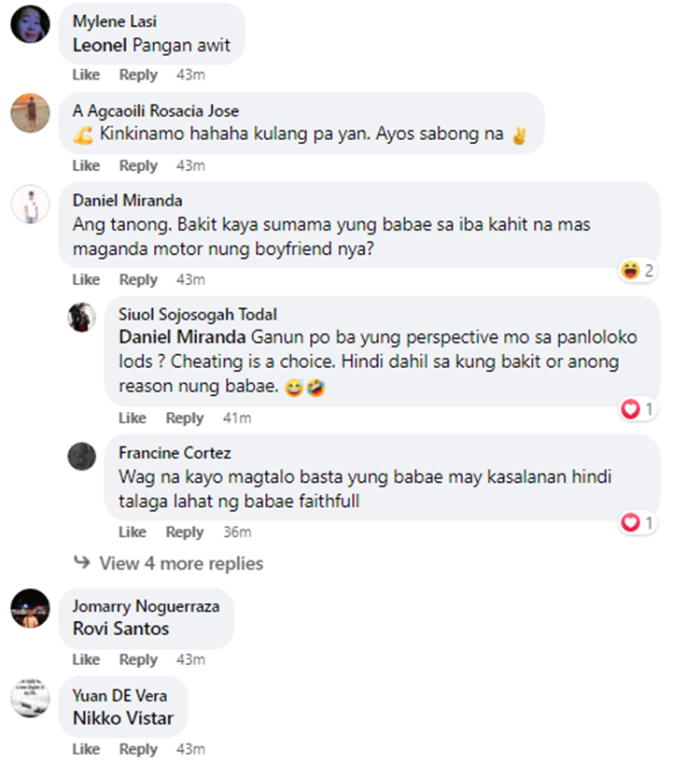Open Daniel Miranda's profile avatar
Screen dimensions: 700x764
(30, 205)
